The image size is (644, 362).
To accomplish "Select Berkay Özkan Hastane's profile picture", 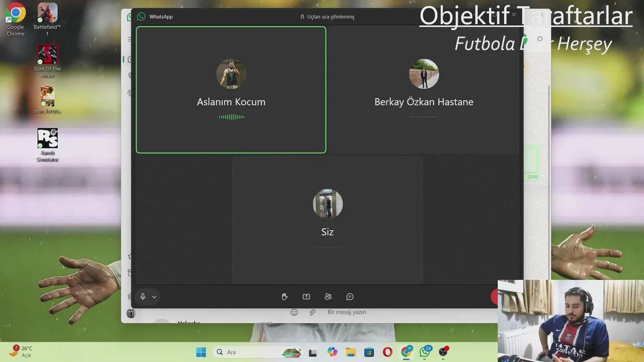I will pos(424,74).
